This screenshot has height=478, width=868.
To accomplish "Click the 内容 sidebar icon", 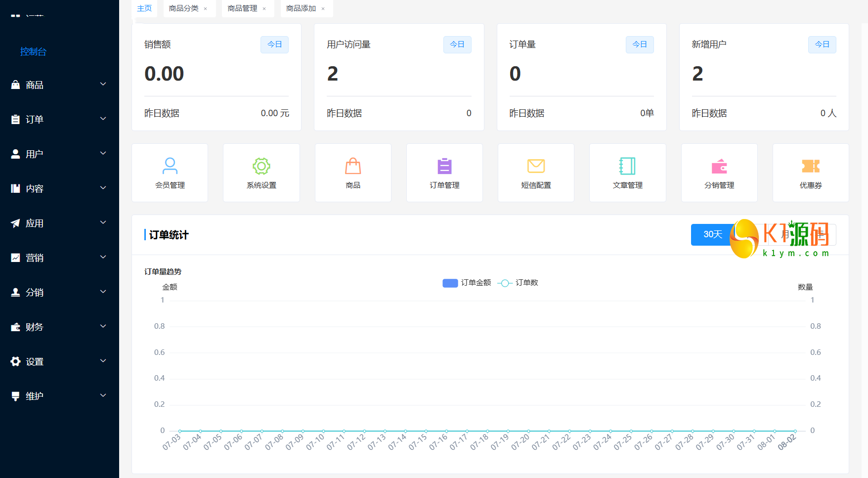I will tap(15, 188).
